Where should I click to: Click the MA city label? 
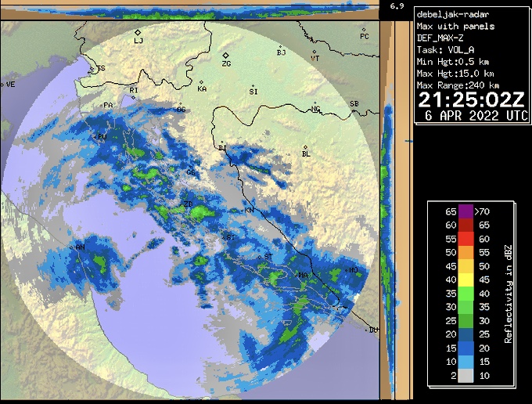click(x=304, y=276)
